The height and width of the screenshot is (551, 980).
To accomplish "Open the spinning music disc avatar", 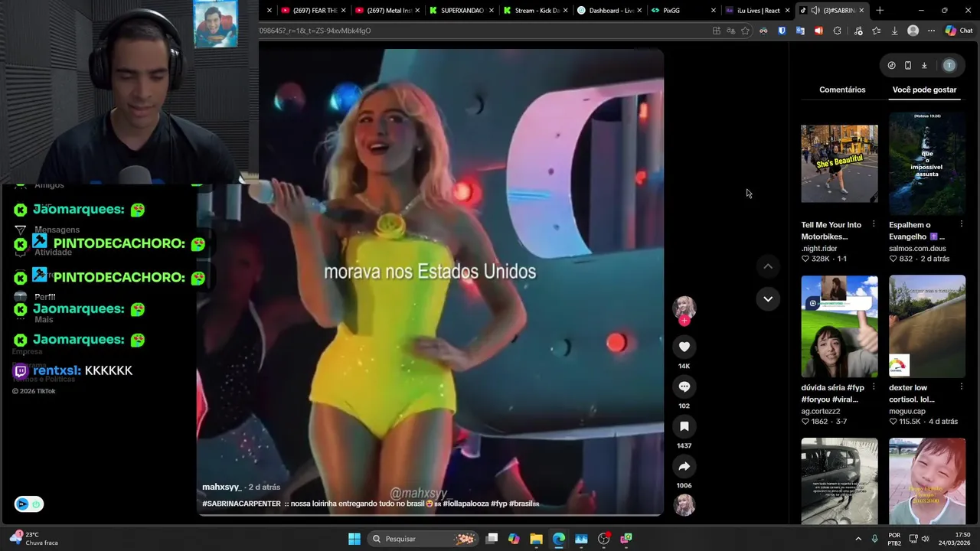I will (x=684, y=504).
